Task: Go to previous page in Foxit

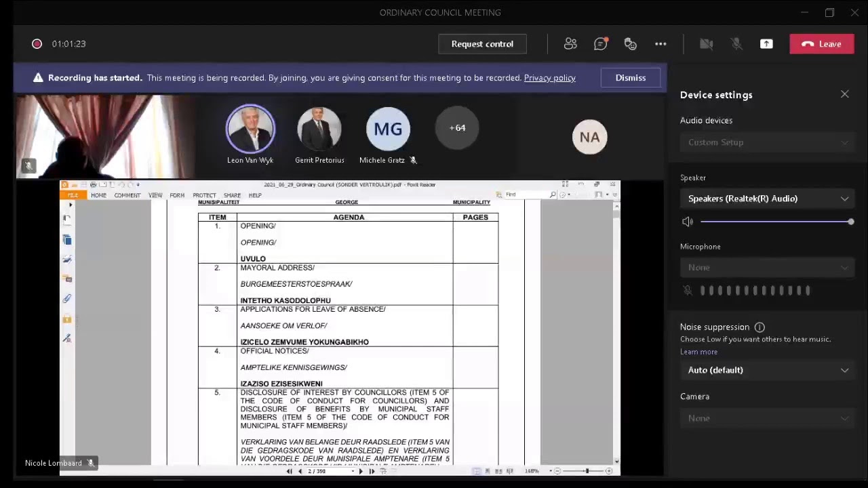Action: point(300,471)
